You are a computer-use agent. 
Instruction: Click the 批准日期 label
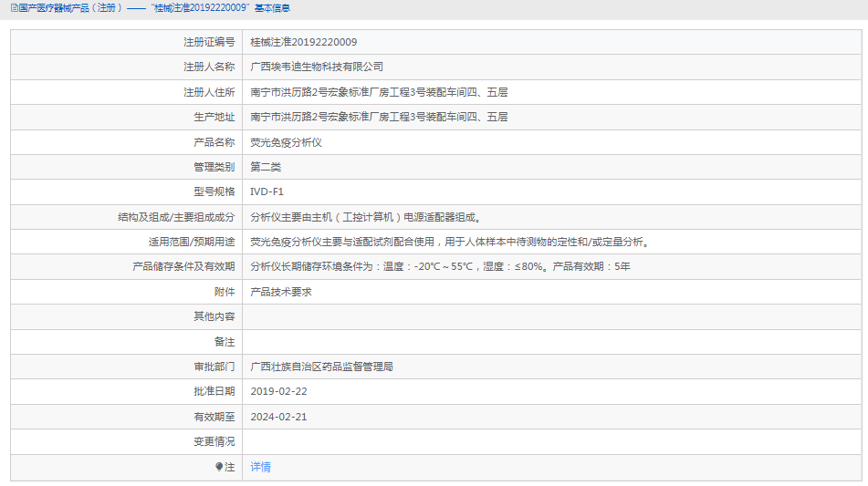click(x=214, y=391)
